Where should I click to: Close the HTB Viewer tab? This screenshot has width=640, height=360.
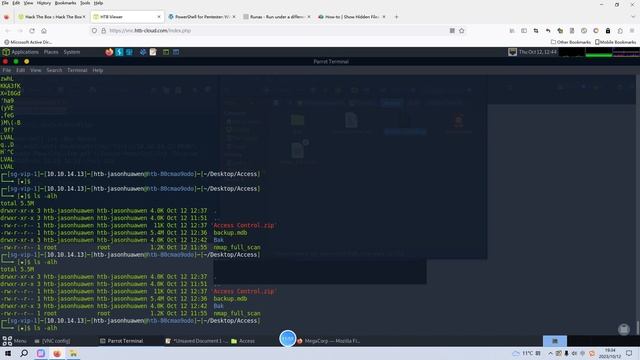159,17
